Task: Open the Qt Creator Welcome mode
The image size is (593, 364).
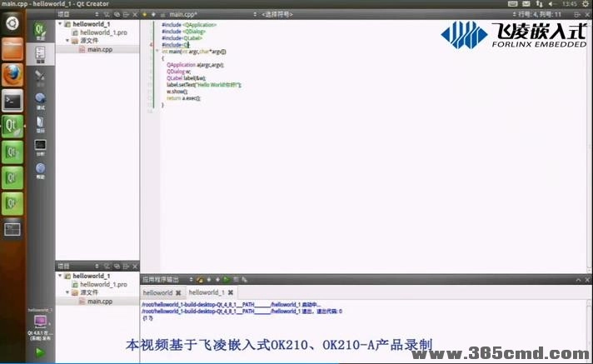Action: (x=40, y=31)
